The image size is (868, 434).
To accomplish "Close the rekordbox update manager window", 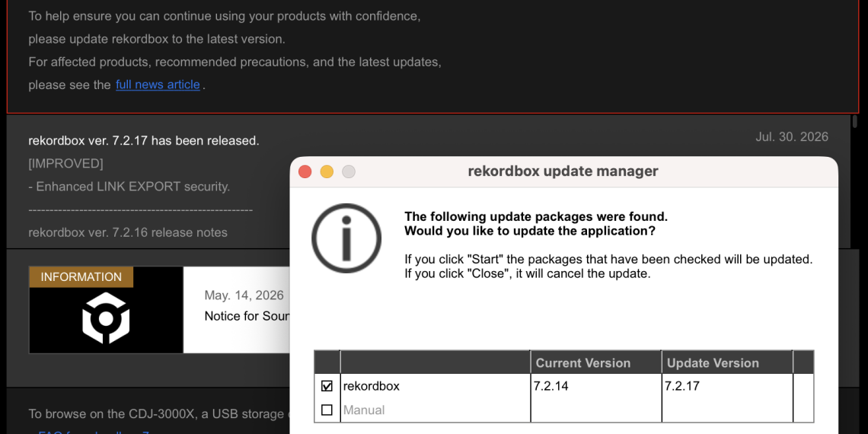I will 305,171.
